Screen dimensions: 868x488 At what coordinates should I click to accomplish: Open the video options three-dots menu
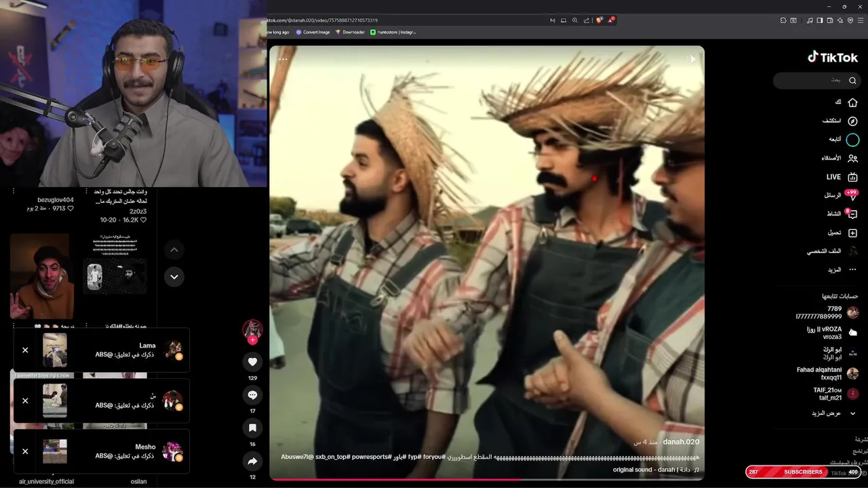pos(283,60)
